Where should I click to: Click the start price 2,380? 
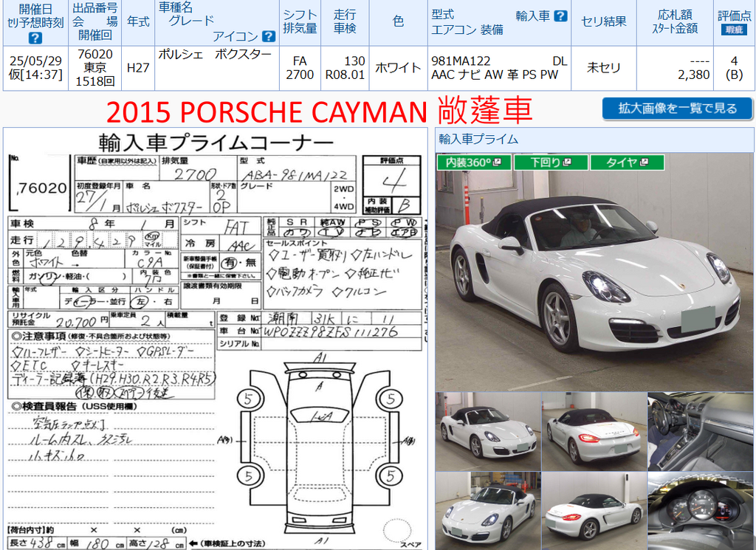point(693,75)
